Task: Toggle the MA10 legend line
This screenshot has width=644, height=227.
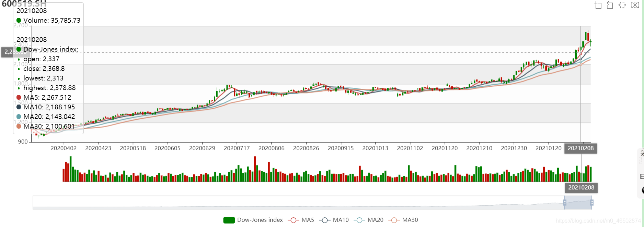Action: point(334,220)
